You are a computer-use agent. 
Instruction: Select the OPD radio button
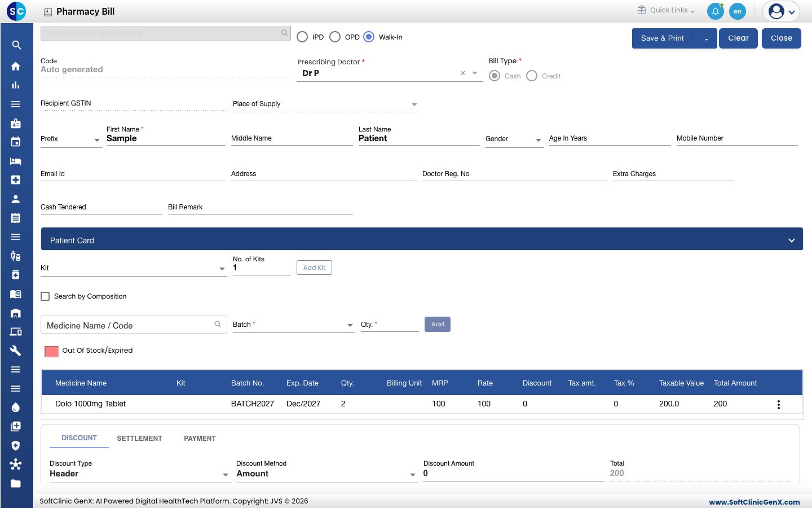[x=335, y=37]
